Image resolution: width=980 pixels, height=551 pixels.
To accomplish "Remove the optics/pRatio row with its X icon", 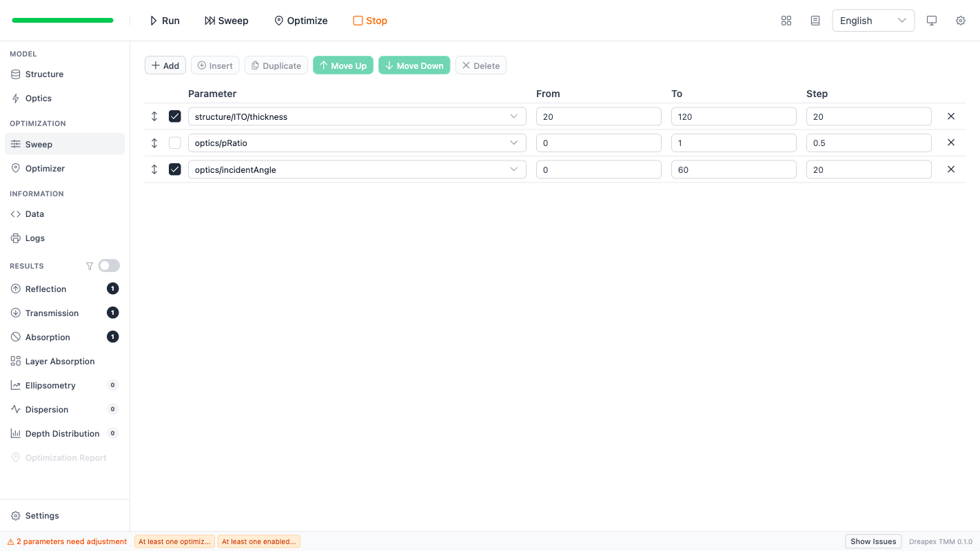I will (951, 143).
